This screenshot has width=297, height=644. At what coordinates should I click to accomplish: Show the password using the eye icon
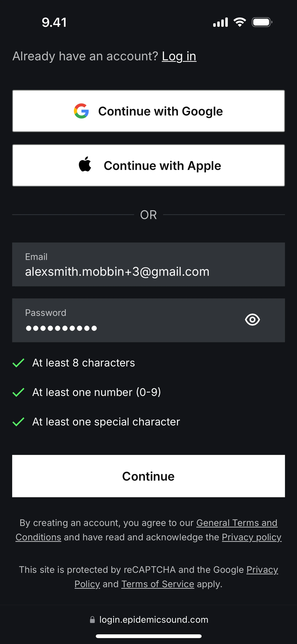click(x=252, y=320)
